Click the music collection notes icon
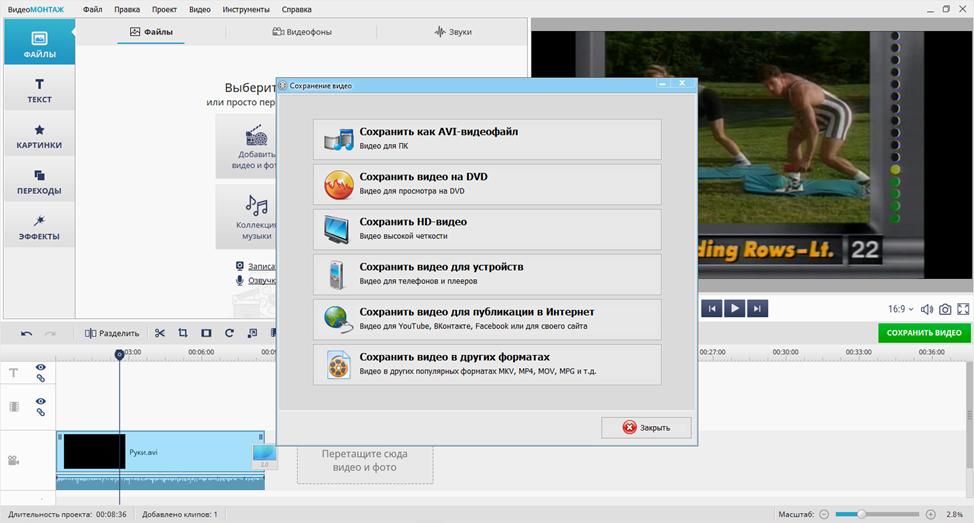The height and width of the screenshot is (523, 974). click(x=257, y=204)
